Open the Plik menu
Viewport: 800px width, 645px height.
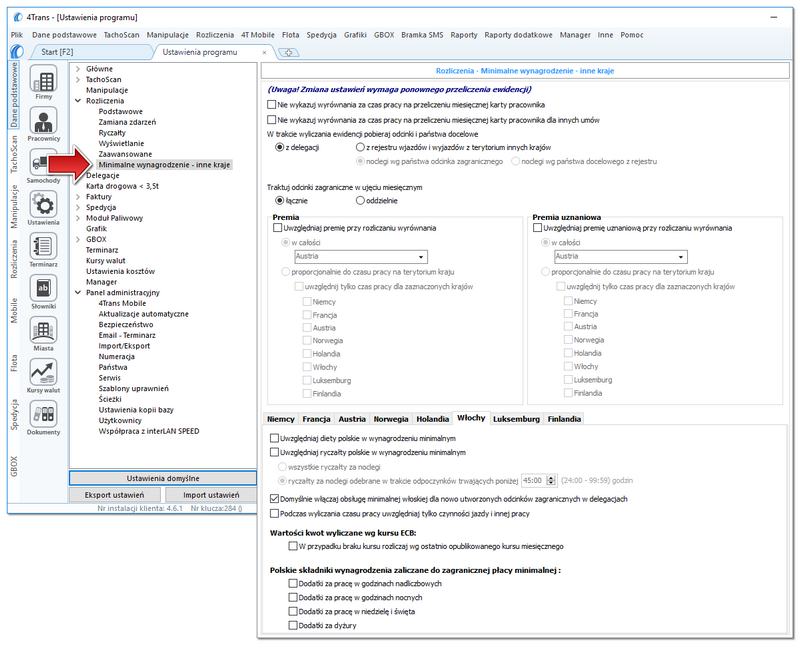(x=17, y=35)
